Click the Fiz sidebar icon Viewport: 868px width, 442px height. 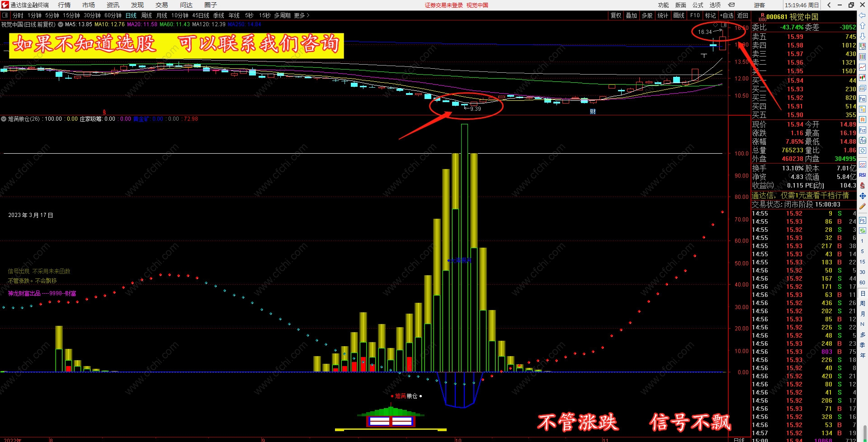[862, 130]
